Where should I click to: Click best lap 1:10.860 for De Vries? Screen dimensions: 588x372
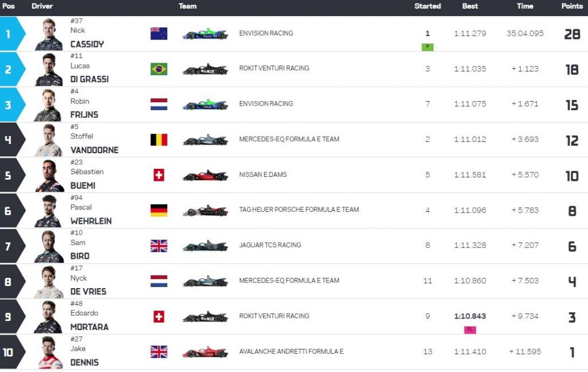[470, 281]
